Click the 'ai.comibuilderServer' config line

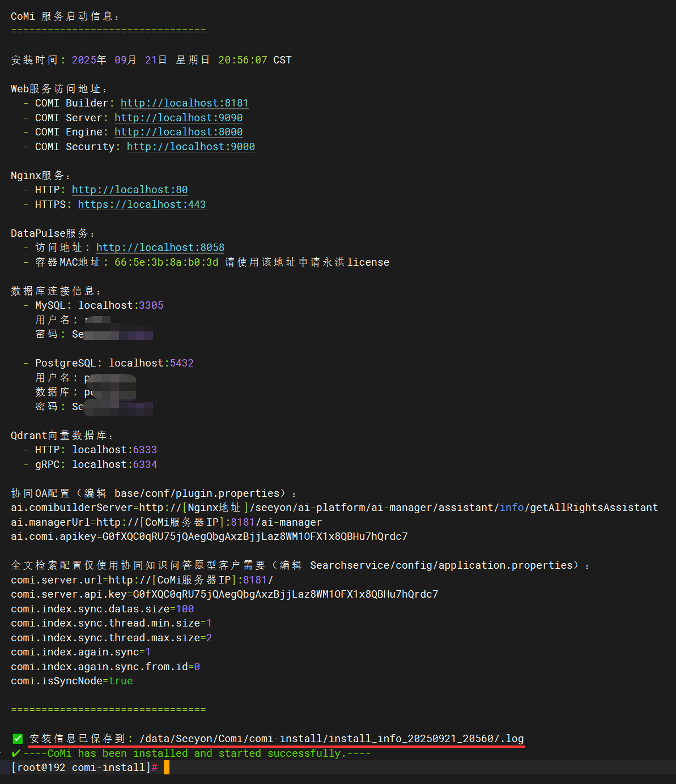coord(334,508)
